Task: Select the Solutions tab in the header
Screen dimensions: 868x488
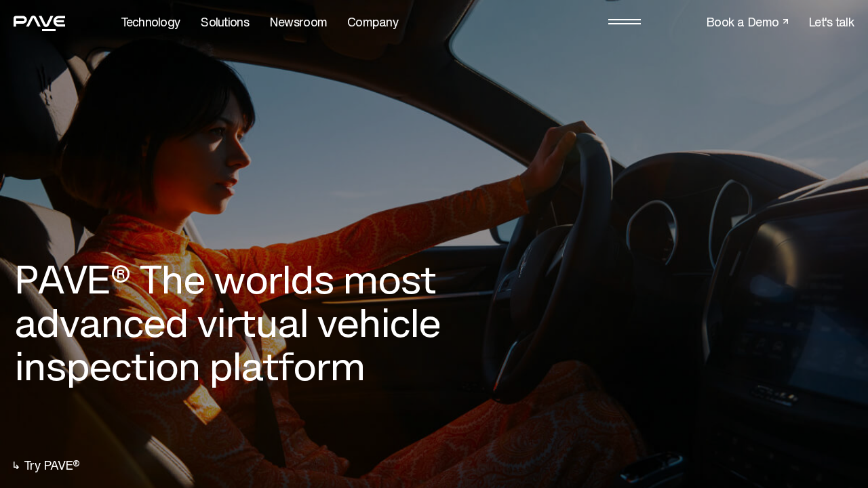Action: pos(224,22)
